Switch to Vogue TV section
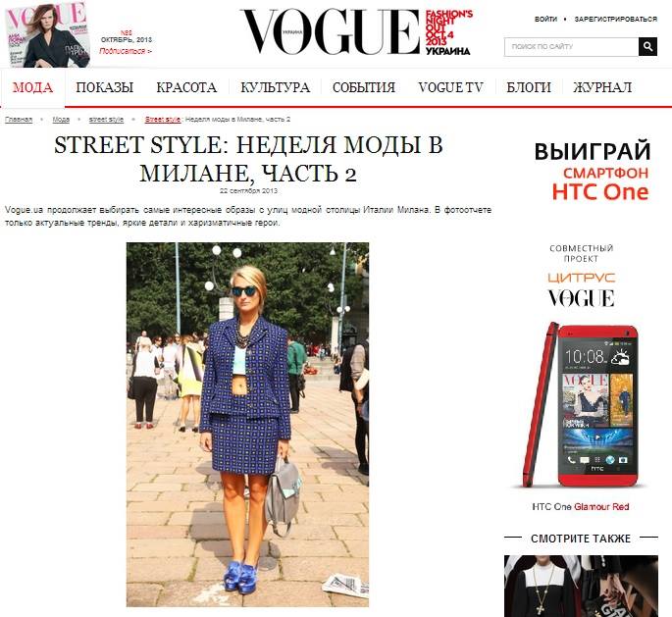The height and width of the screenshot is (617, 672). [x=450, y=87]
